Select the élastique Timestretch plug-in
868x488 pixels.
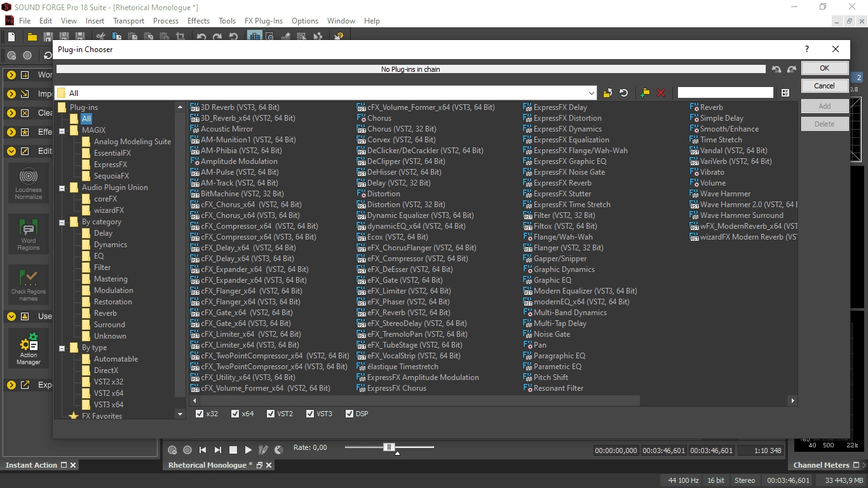click(397, 367)
